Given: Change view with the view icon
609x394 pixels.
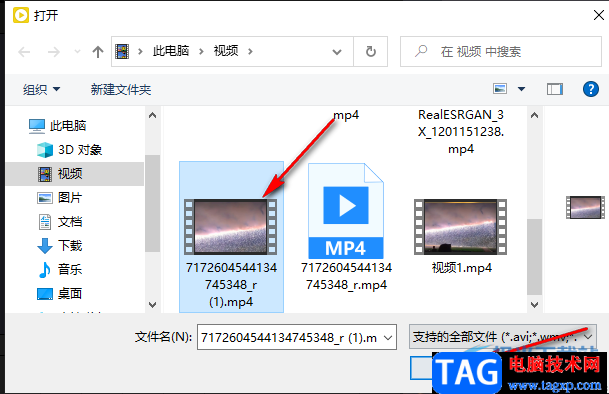Looking at the screenshot, I should click(x=500, y=89).
